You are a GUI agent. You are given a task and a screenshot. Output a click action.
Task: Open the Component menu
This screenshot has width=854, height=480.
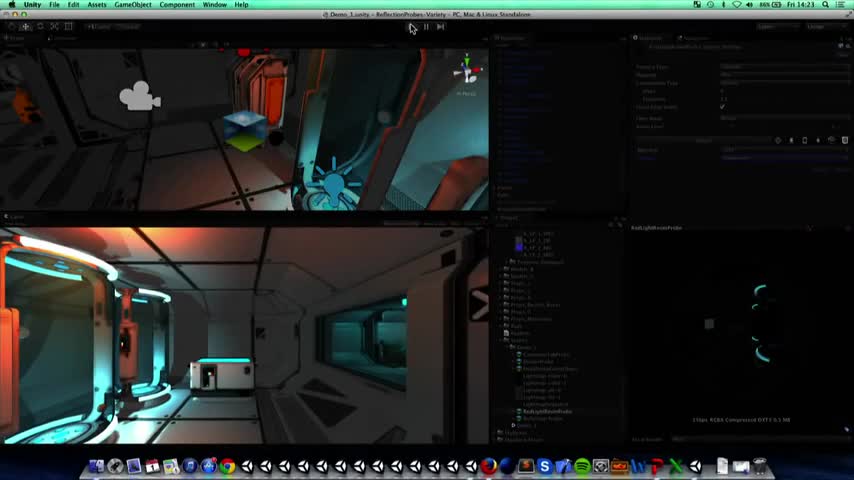pyautogui.click(x=177, y=4)
